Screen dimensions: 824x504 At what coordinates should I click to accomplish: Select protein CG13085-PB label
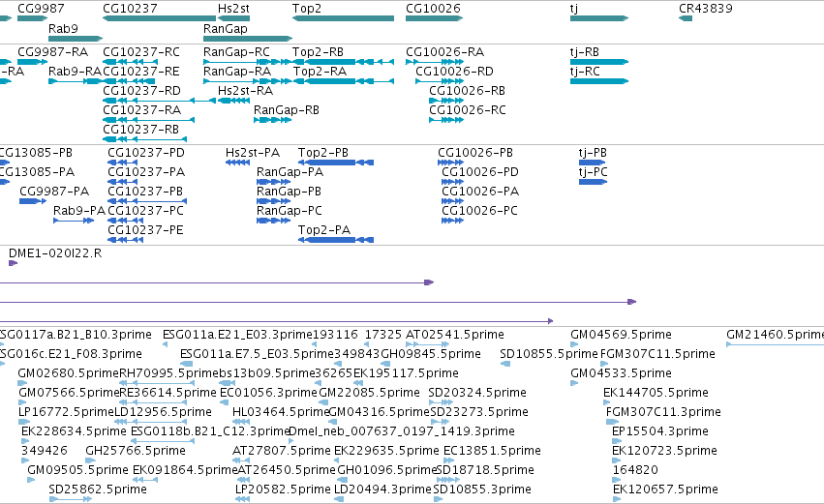pos(36,153)
